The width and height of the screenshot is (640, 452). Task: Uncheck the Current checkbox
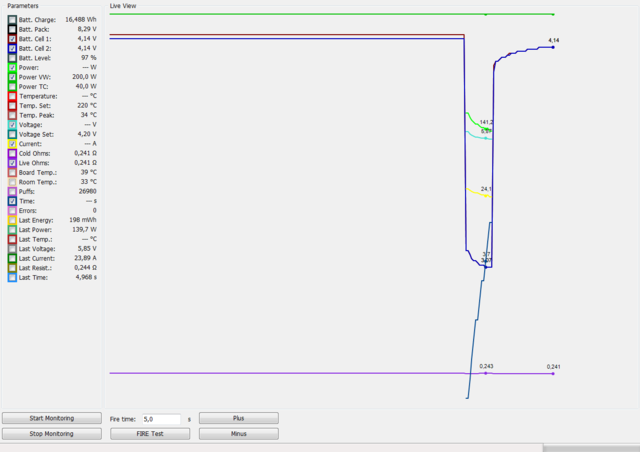pyautogui.click(x=11, y=144)
